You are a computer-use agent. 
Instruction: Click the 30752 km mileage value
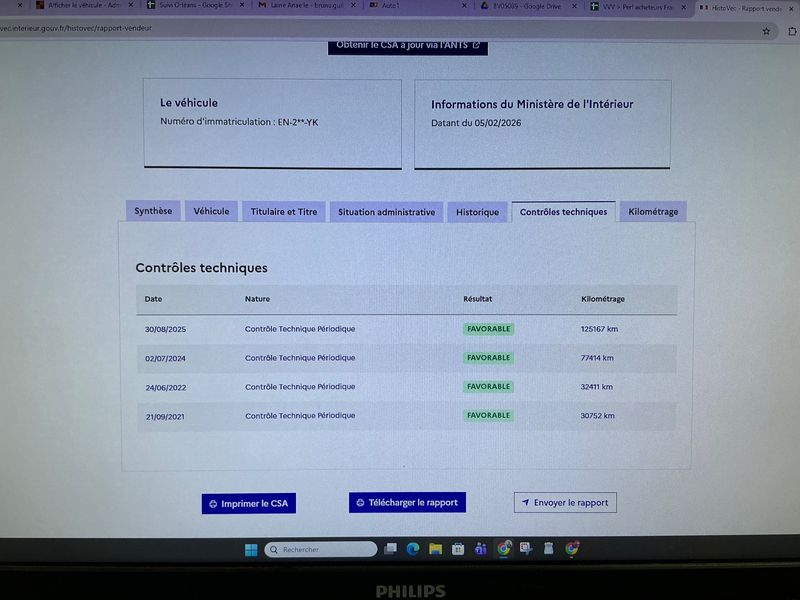pyautogui.click(x=597, y=416)
